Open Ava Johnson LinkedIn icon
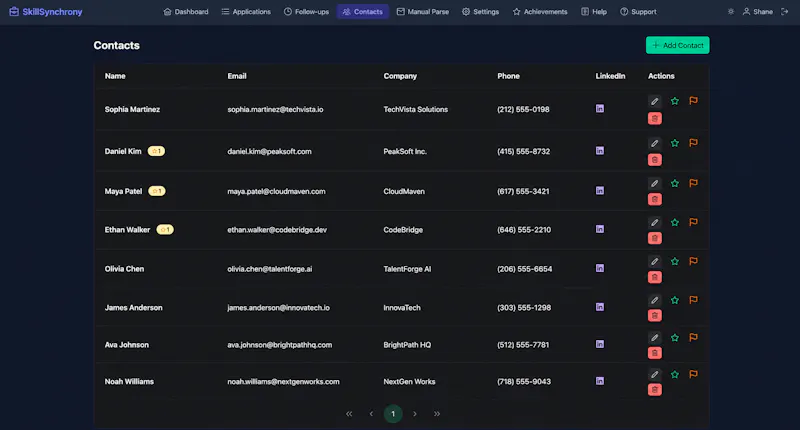The image size is (800, 430). tap(600, 344)
